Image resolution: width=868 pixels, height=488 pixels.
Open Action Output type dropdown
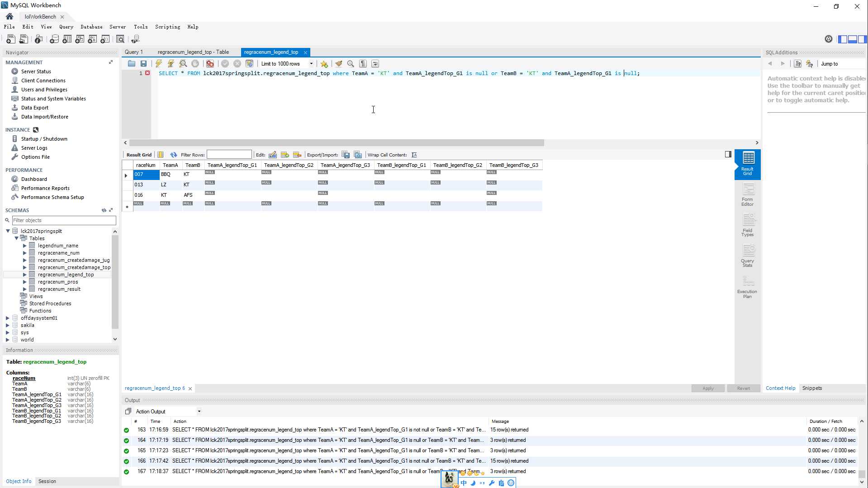pyautogui.click(x=199, y=412)
